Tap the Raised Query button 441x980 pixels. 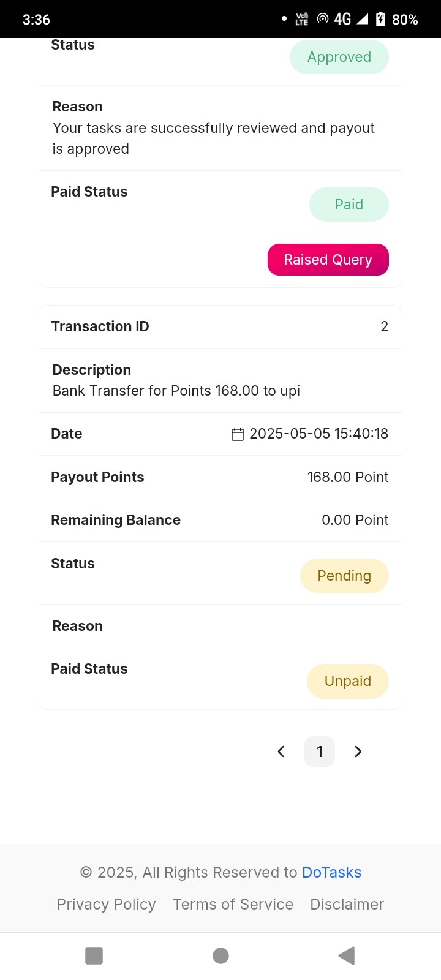point(328,260)
